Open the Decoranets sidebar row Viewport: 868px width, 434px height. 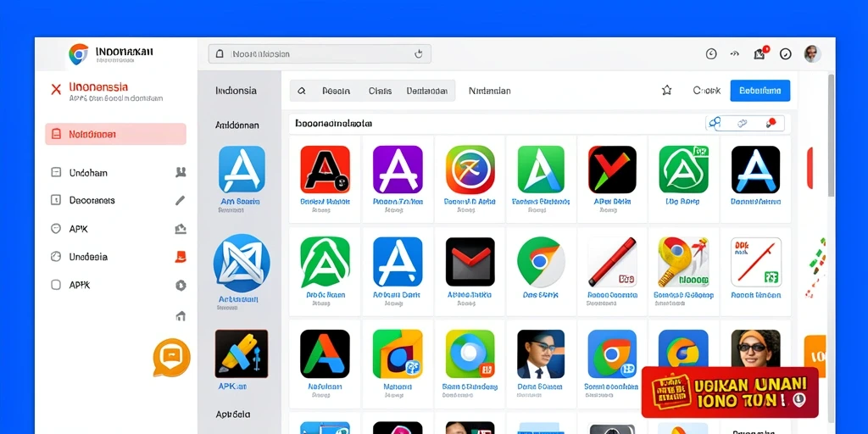coord(118,200)
